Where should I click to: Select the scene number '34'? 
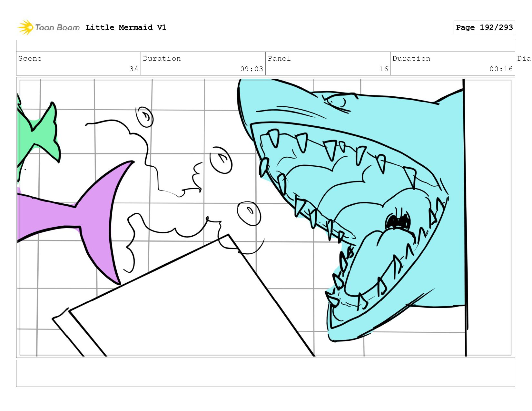click(134, 69)
